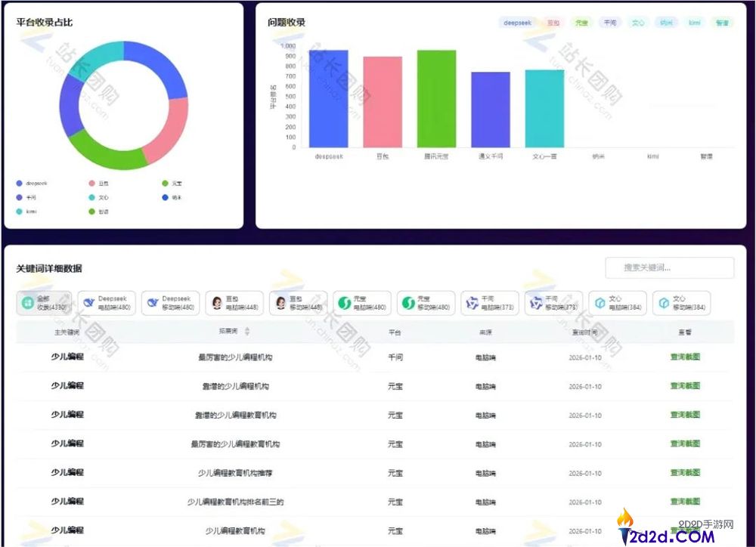Click 智谱 pill in 问题收录 legend

tap(722, 23)
